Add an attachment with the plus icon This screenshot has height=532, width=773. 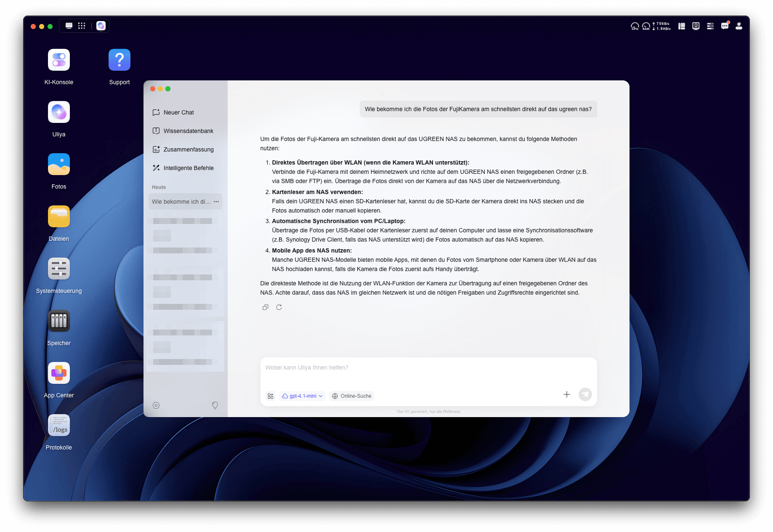567,394
